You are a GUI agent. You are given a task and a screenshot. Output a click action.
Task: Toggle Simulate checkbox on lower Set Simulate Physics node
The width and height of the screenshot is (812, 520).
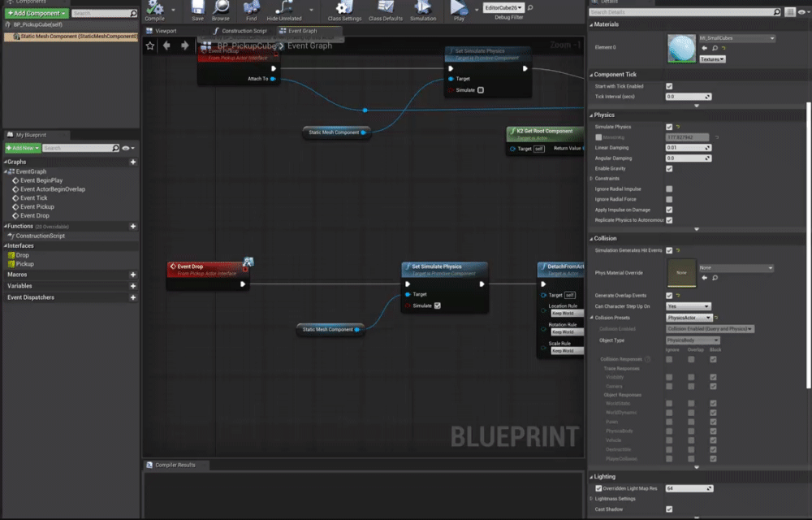(x=438, y=305)
